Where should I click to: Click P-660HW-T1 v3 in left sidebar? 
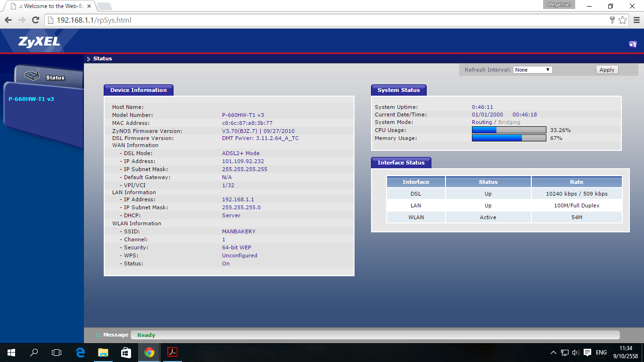[31, 99]
